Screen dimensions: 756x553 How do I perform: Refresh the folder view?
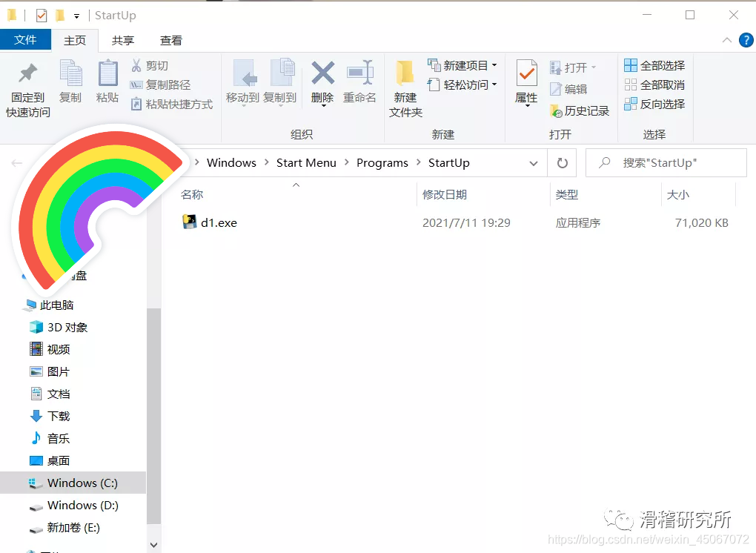[563, 162]
